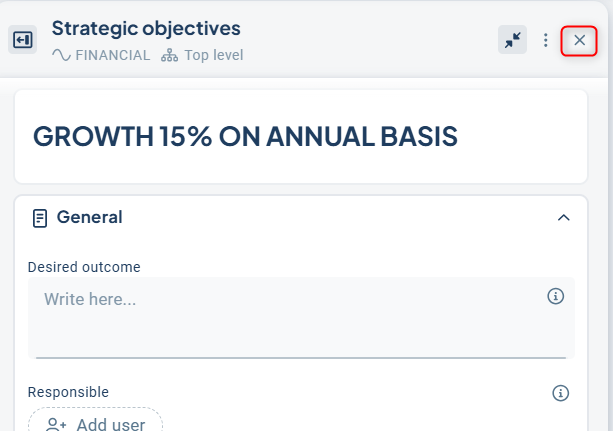The height and width of the screenshot is (431, 613).
Task: Click the Strategic objectives heading
Action: 146,28
